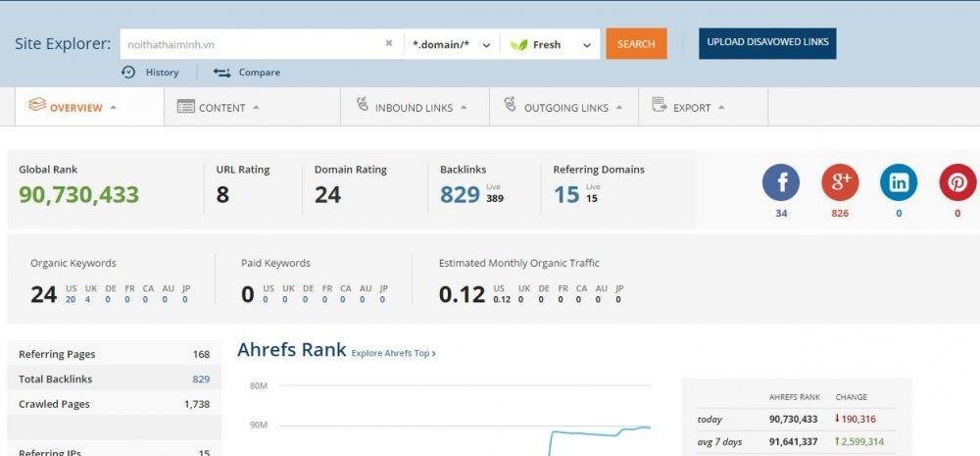The image size is (980, 456).
Task: Click the Live backlinks count 389
Action: [495, 198]
